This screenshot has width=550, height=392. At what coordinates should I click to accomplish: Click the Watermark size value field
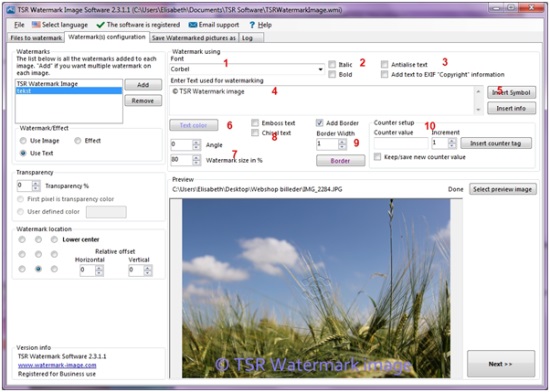coord(181,160)
